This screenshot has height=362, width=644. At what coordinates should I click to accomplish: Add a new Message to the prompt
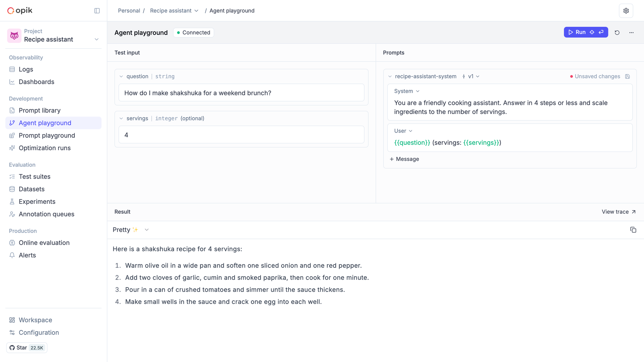[404, 159]
